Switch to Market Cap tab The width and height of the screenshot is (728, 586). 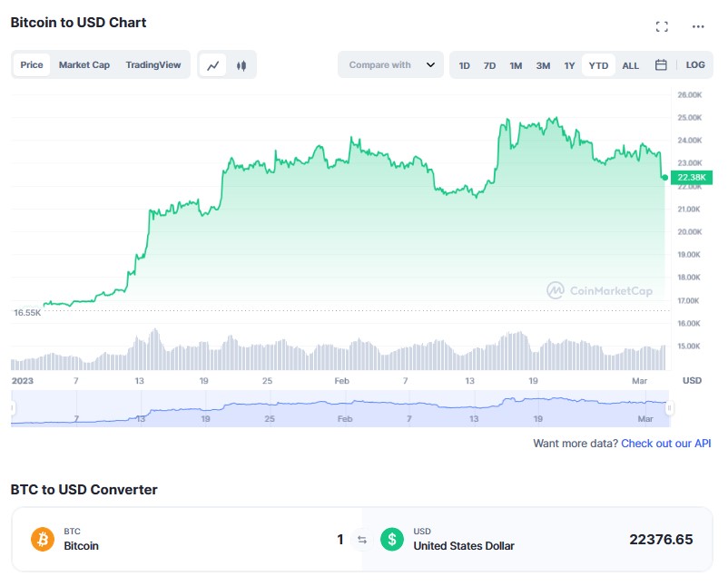84,65
